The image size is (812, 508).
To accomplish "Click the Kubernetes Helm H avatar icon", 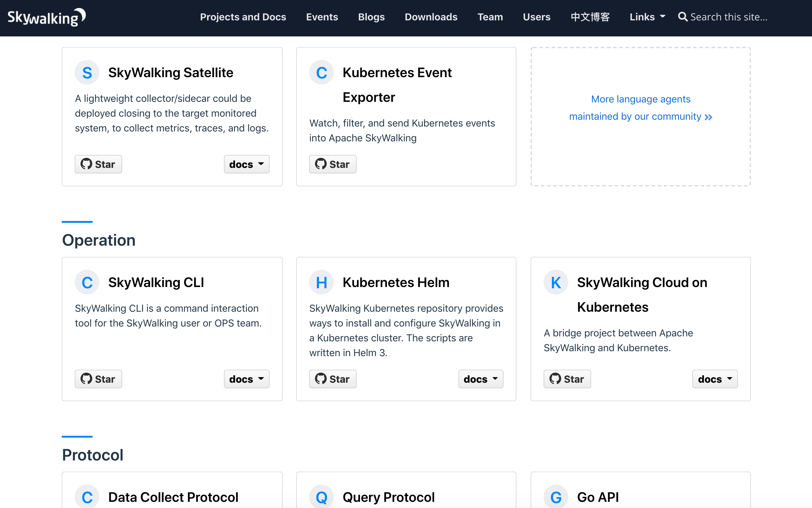I will click(x=321, y=283).
